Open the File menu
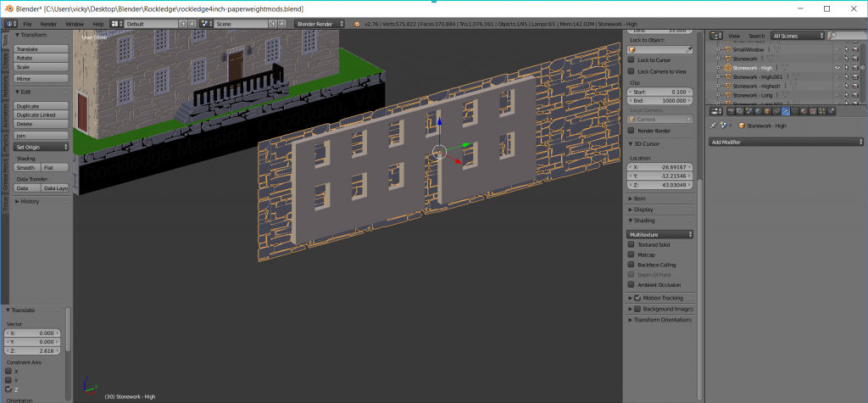 point(27,24)
